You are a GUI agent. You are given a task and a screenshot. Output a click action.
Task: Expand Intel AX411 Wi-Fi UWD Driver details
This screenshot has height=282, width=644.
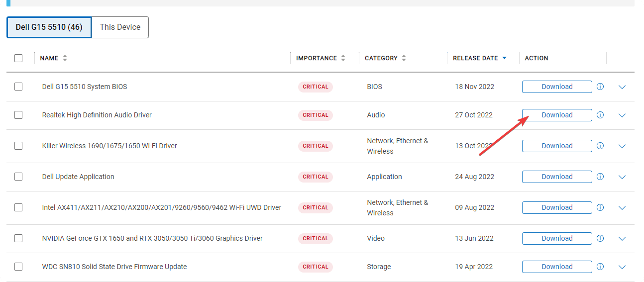coord(622,208)
